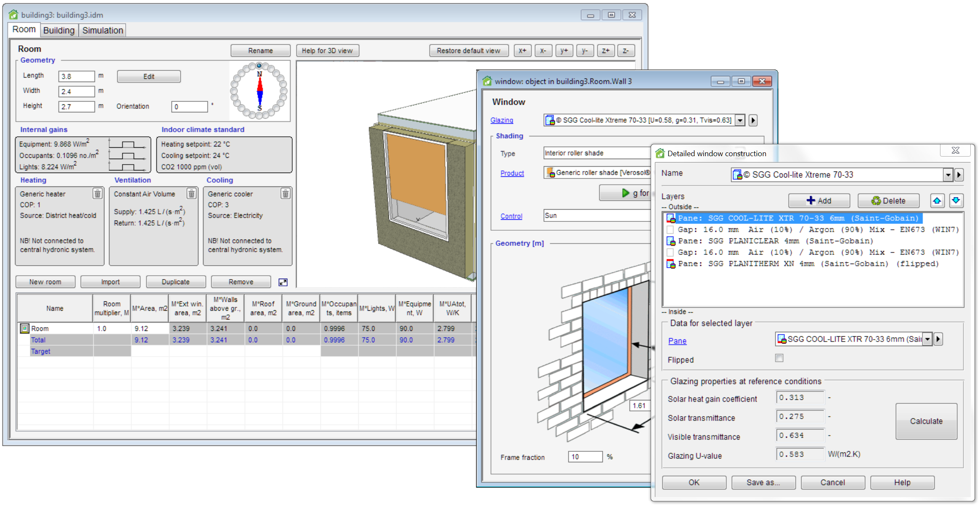Move selected layer up with blue arrow
The width and height of the screenshot is (980, 506).
(937, 201)
